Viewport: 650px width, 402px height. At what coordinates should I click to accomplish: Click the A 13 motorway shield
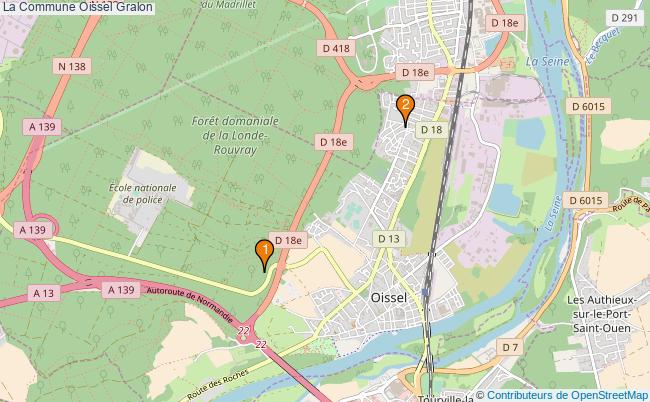(x=43, y=293)
